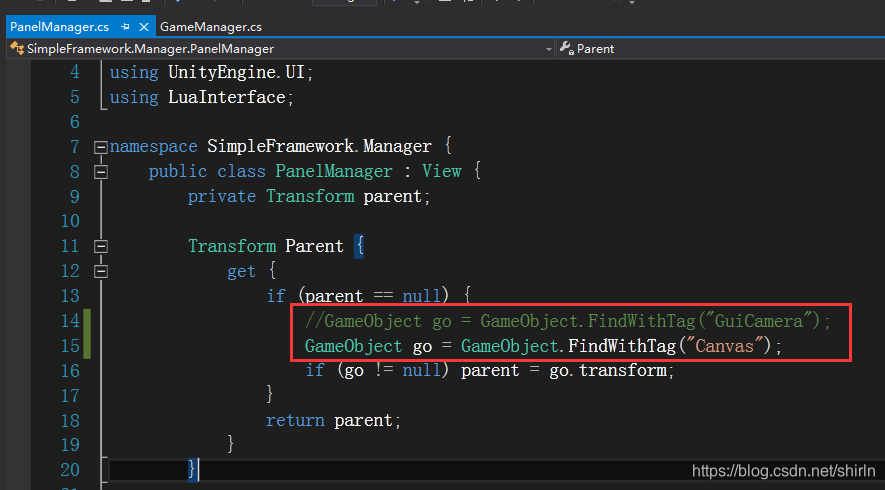Collapse the Parent property at line 11
Viewport: 885px width, 490px height.
pos(101,247)
